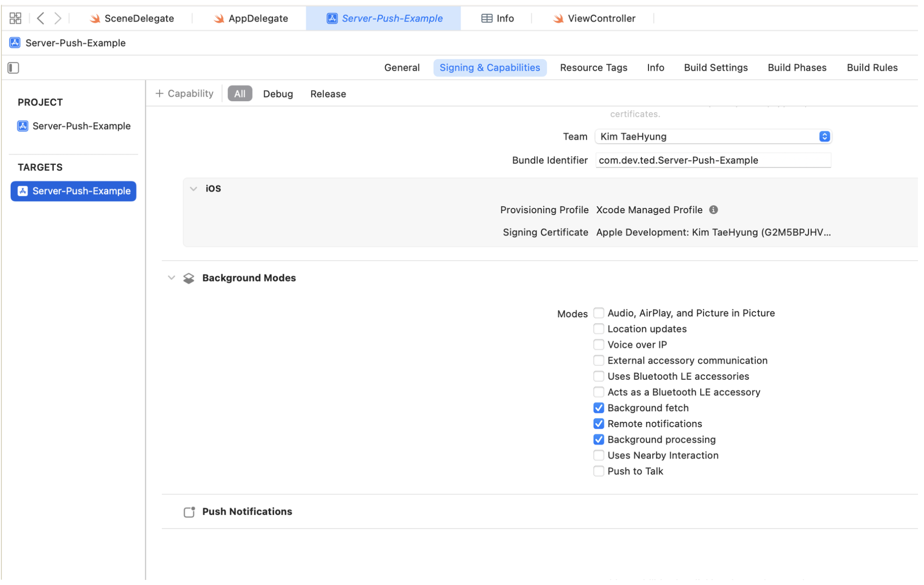Switch to the Build Settings tab
The height and width of the screenshot is (585, 924).
pos(715,67)
